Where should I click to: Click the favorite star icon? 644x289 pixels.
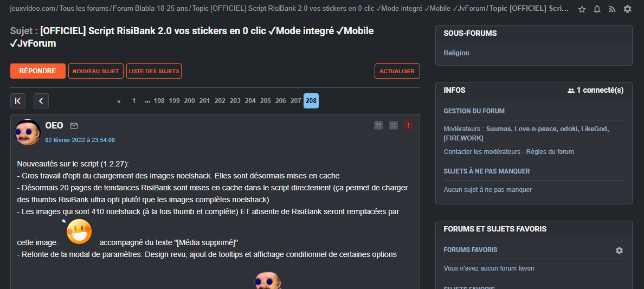click(x=582, y=9)
